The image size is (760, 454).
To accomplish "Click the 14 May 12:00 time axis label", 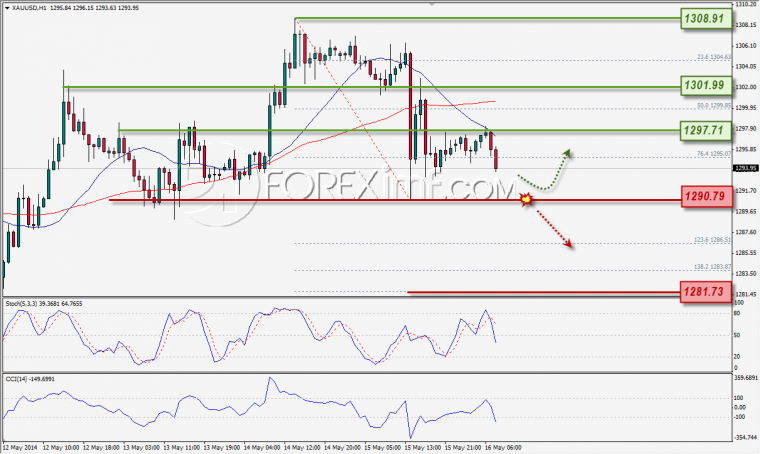I will coord(302,447).
